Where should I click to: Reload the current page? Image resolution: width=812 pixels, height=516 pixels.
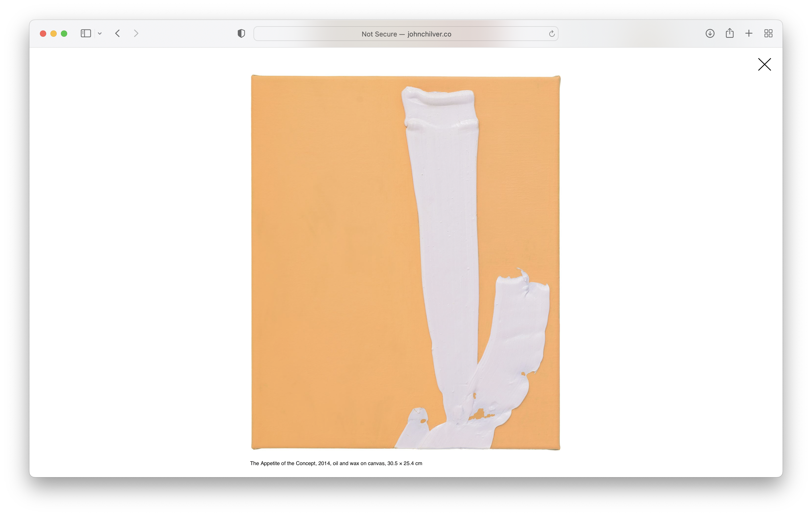coord(552,34)
